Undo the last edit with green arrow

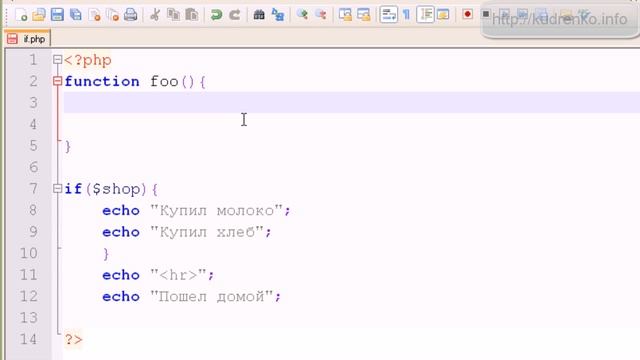(x=216, y=15)
